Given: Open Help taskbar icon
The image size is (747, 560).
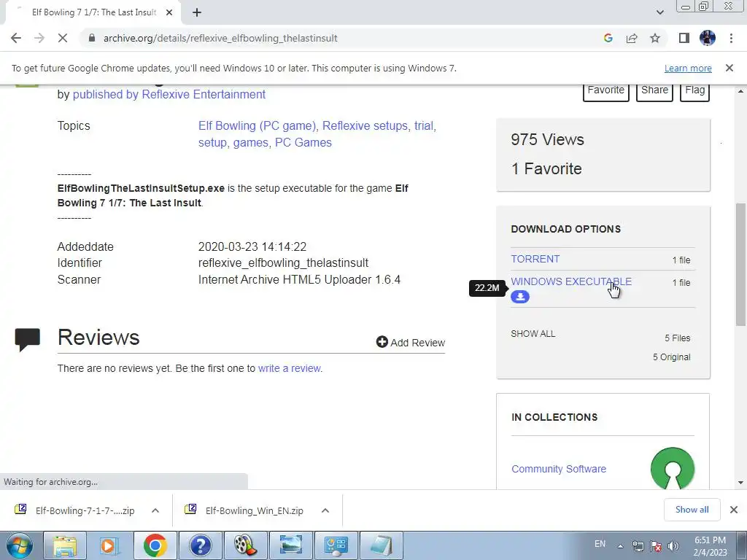Looking at the screenshot, I should click(x=200, y=545).
